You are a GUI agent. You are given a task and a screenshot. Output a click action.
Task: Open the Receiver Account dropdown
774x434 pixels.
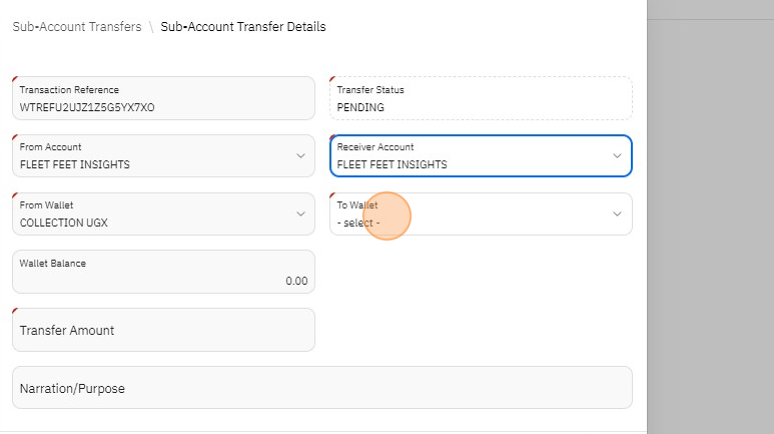[x=470, y=156]
